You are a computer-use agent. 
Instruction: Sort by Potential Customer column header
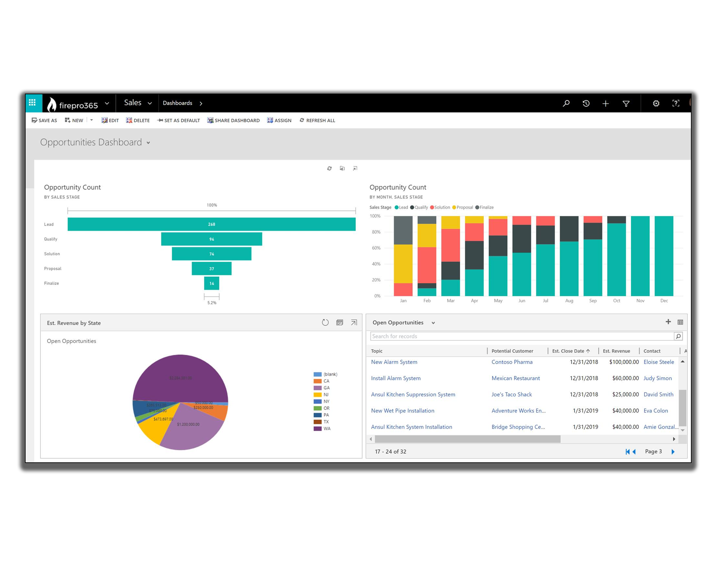[x=512, y=351]
